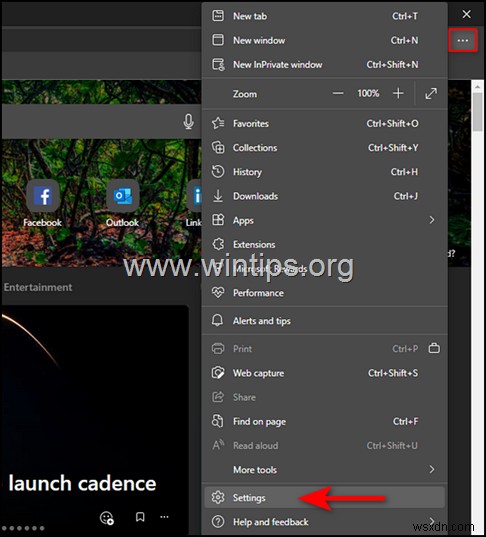Choose Find on page menu entry
Image resolution: width=486 pixels, height=537 pixels.
click(x=324, y=422)
